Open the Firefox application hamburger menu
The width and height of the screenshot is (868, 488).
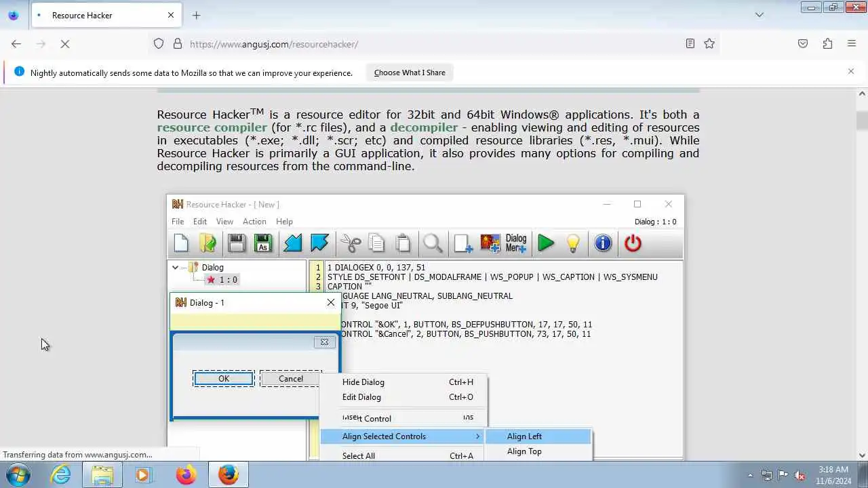pos(852,43)
